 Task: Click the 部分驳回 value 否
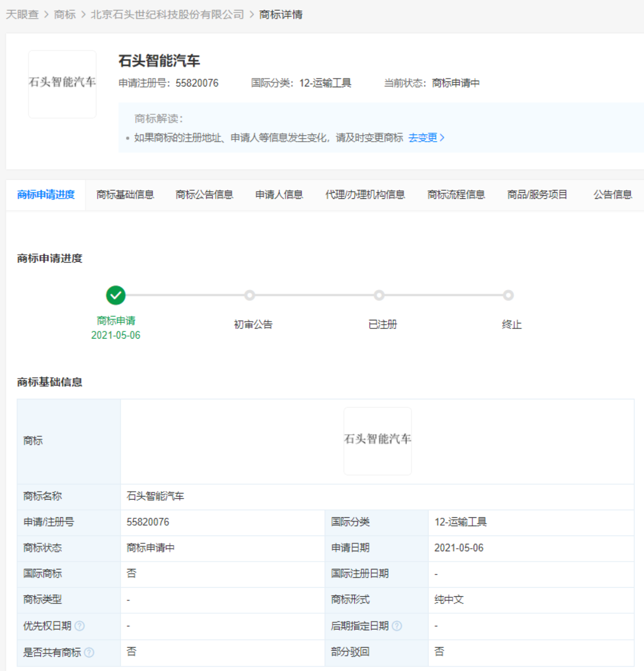pyautogui.click(x=439, y=651)
